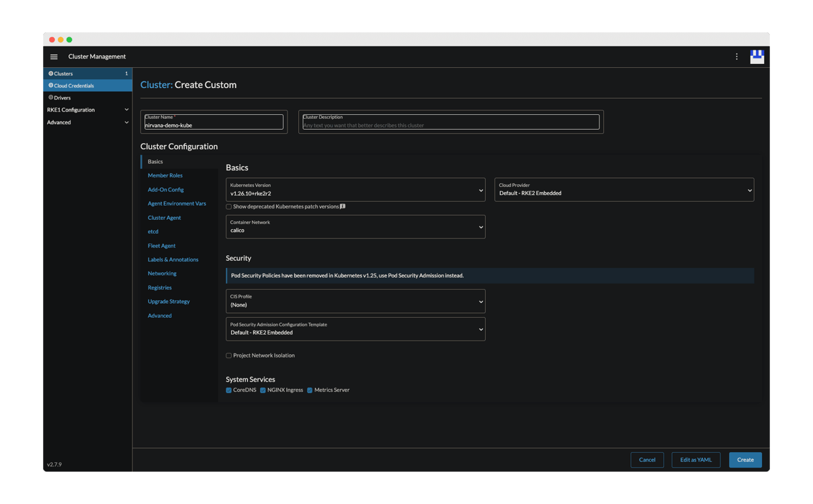
Task: Open the CIS Profile dropdown
Action: click(355, 301)
